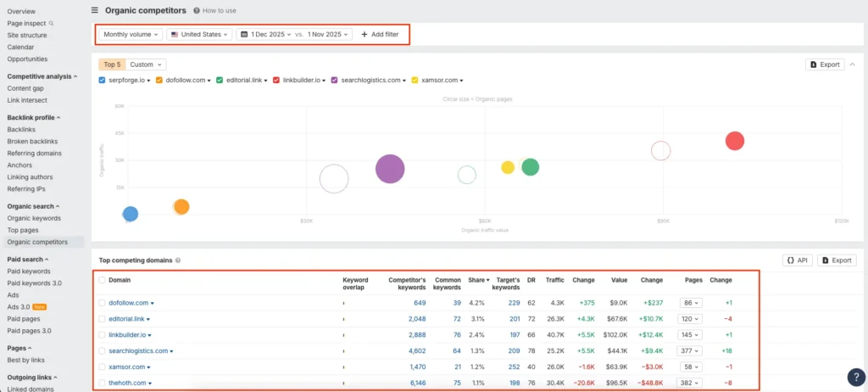This screenshot has width=868, height=392.
Task: Click the API button above the table
Action: 800,260
